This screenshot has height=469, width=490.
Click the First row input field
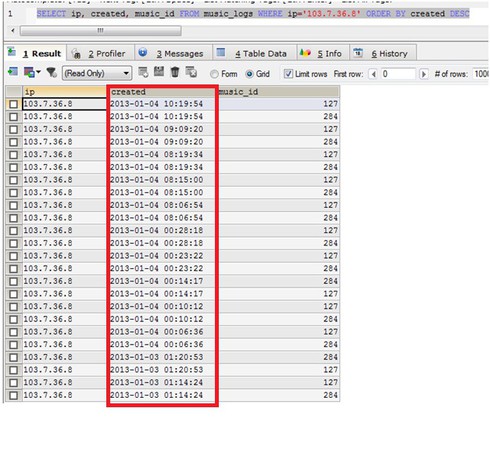(398, 74)
